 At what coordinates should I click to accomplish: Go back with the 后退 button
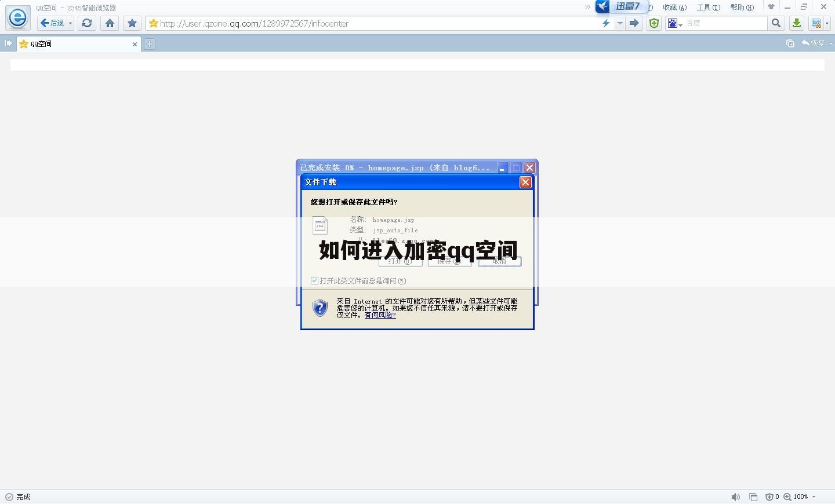52,23
